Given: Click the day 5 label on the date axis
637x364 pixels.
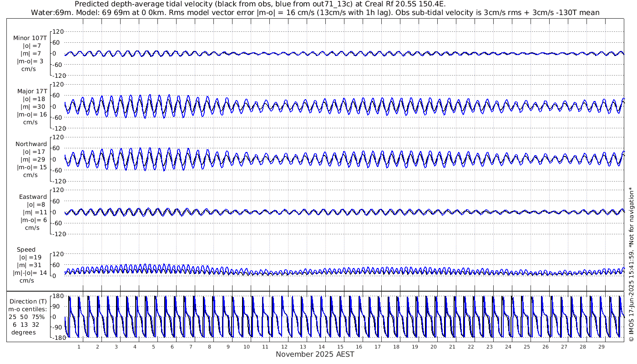Looking at the screenshot, I should 153,346.
